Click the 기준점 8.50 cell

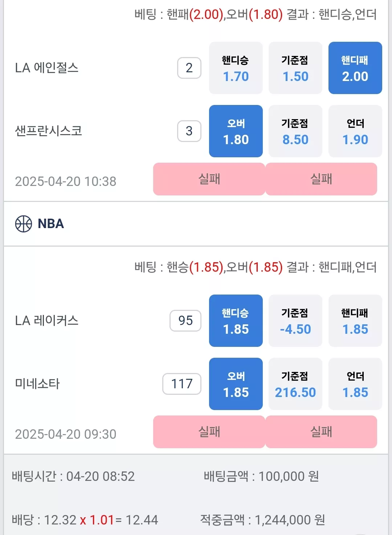(x=295, y=131)
